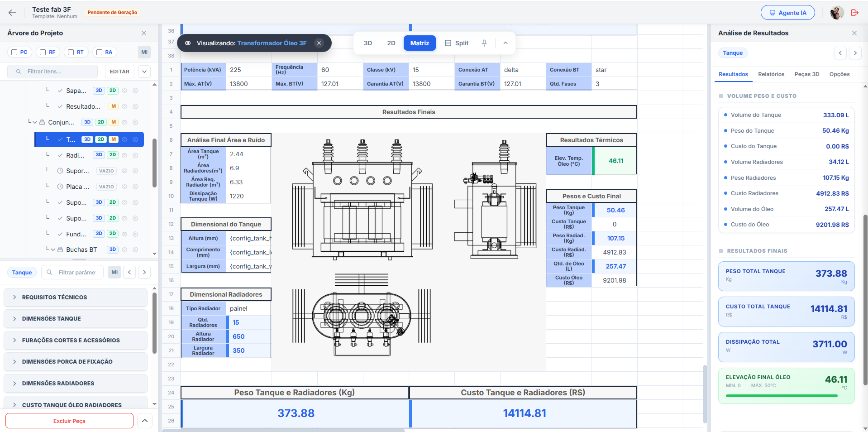
Task: Check the PC checkbox
Action: point(14,52)
